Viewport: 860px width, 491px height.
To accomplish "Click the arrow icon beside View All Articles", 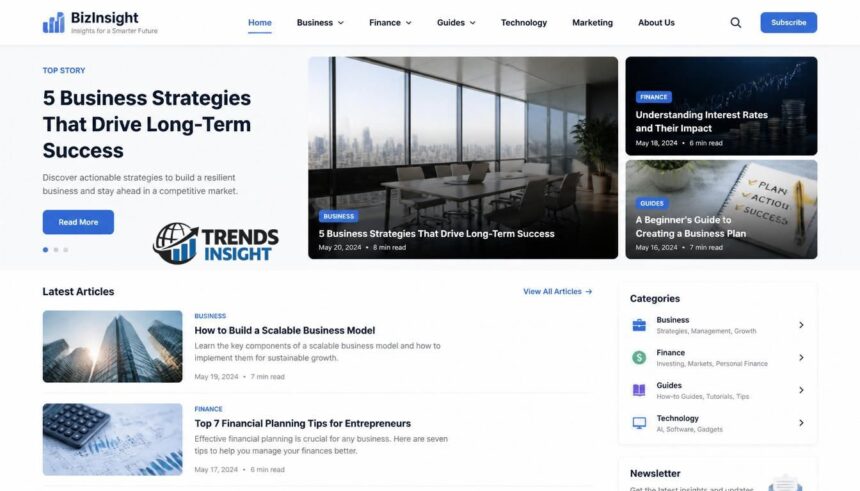I will (589, 292).
